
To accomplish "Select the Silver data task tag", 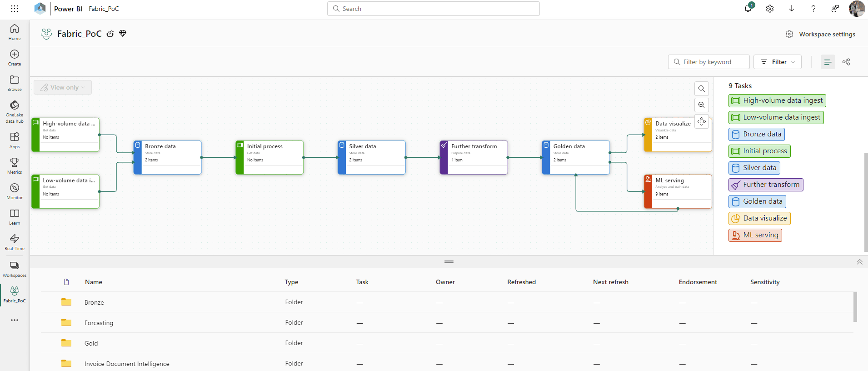I will tap(754, 168).
